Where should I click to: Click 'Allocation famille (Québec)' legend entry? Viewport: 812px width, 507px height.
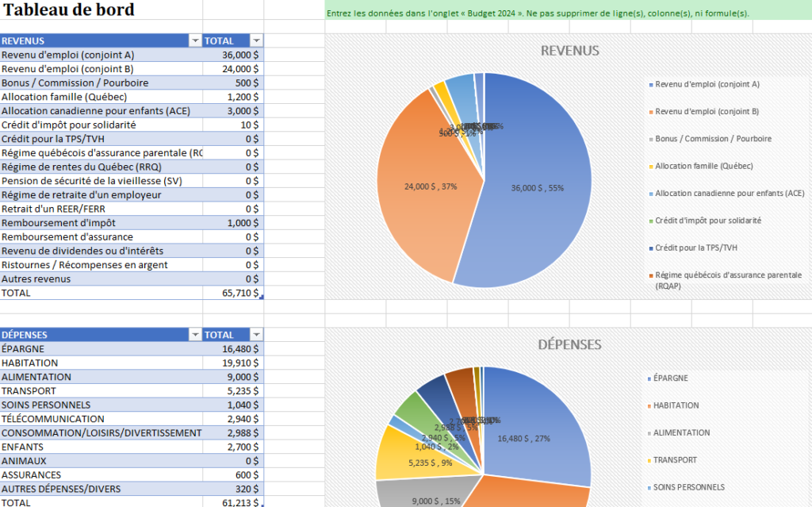[701, 166]
